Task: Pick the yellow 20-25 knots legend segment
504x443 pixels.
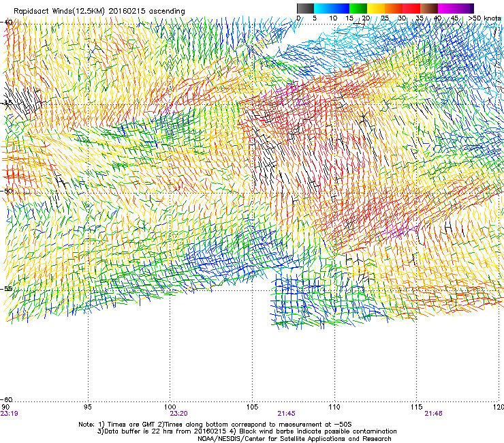Action: [x=376, y=8]
